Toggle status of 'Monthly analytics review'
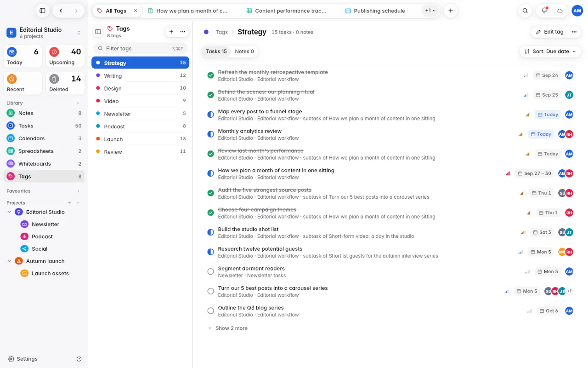This screenshot has height=368, width=588. tap(211, 134)
